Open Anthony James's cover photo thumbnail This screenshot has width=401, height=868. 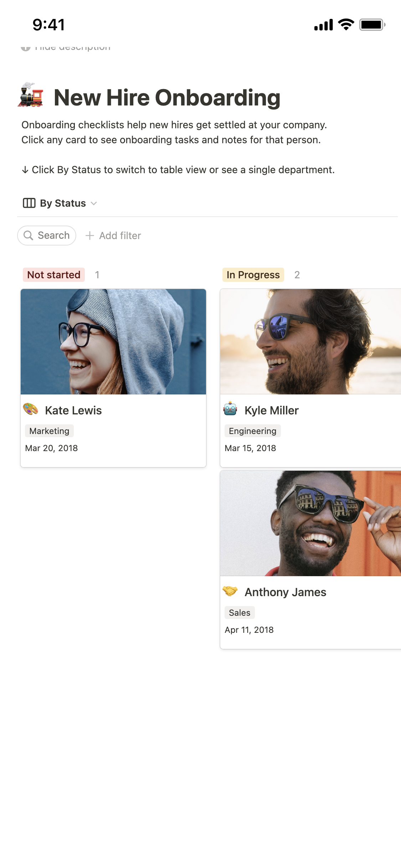click(310, 523)
